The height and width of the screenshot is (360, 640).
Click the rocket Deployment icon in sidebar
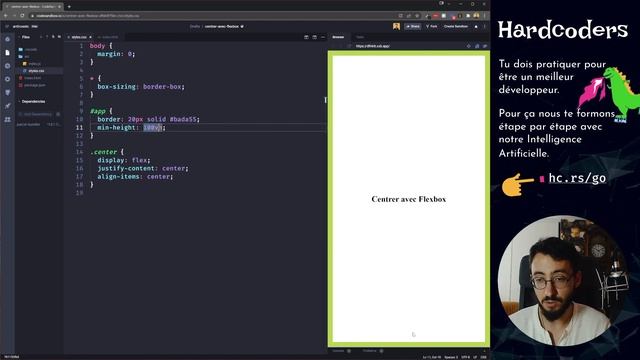click(x=7, y=106)
